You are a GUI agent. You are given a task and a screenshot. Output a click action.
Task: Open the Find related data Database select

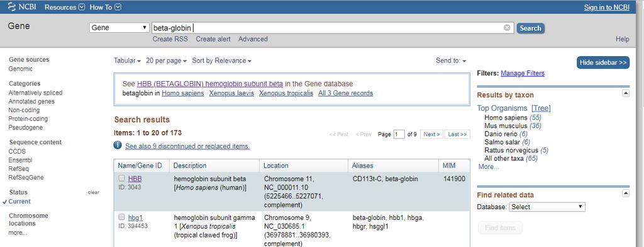click(x=547, y=207)
